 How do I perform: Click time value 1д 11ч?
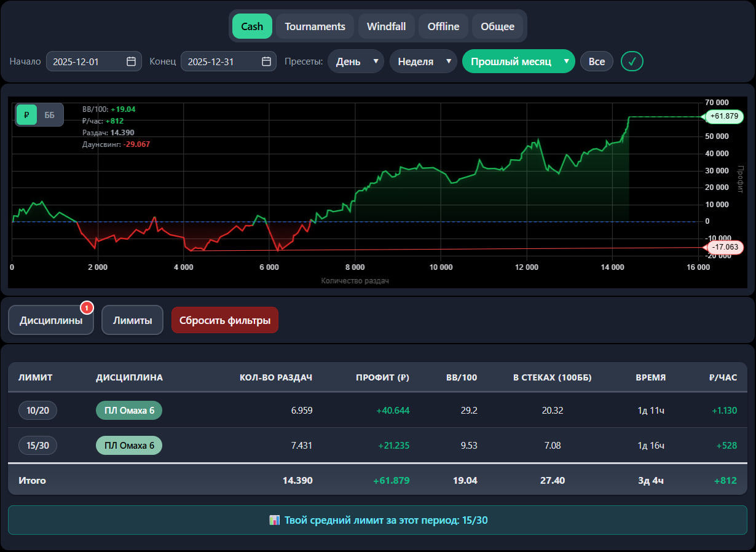[x=651, y=410]
